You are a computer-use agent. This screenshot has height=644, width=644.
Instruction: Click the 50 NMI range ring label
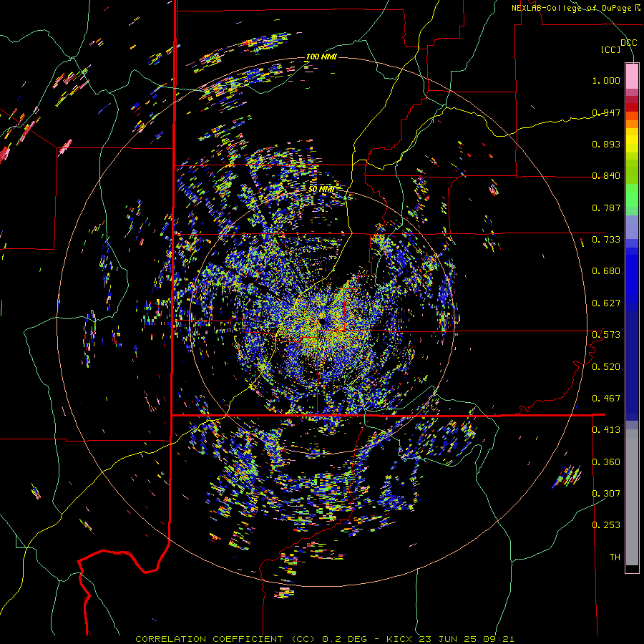pos(321,189)
